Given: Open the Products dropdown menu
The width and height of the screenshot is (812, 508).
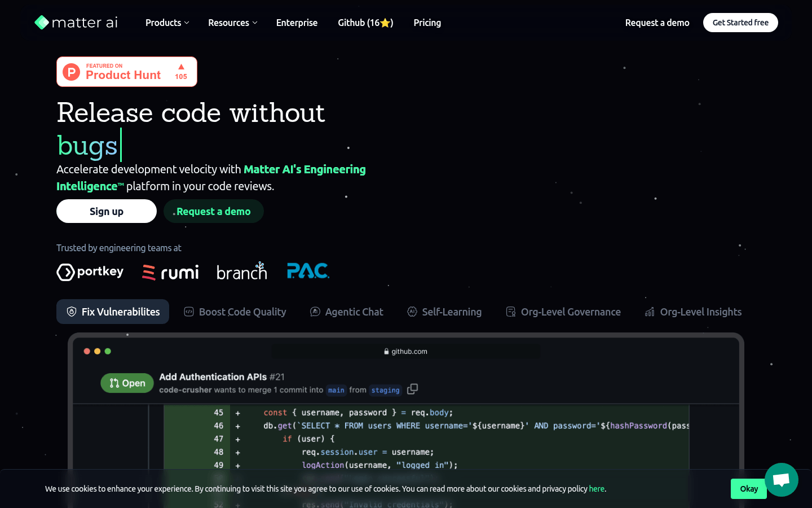Looking at the screenshot, I should tap(167, 23).
